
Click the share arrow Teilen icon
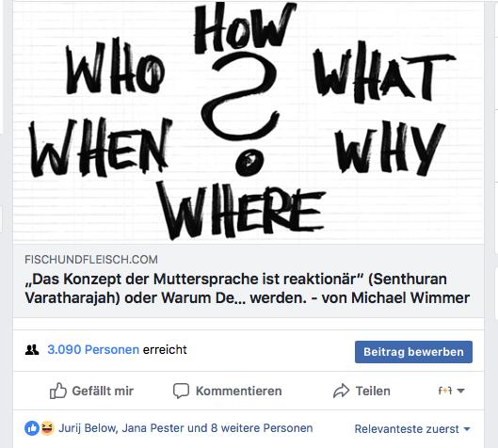pyautogui.click(x=342, y=391)
